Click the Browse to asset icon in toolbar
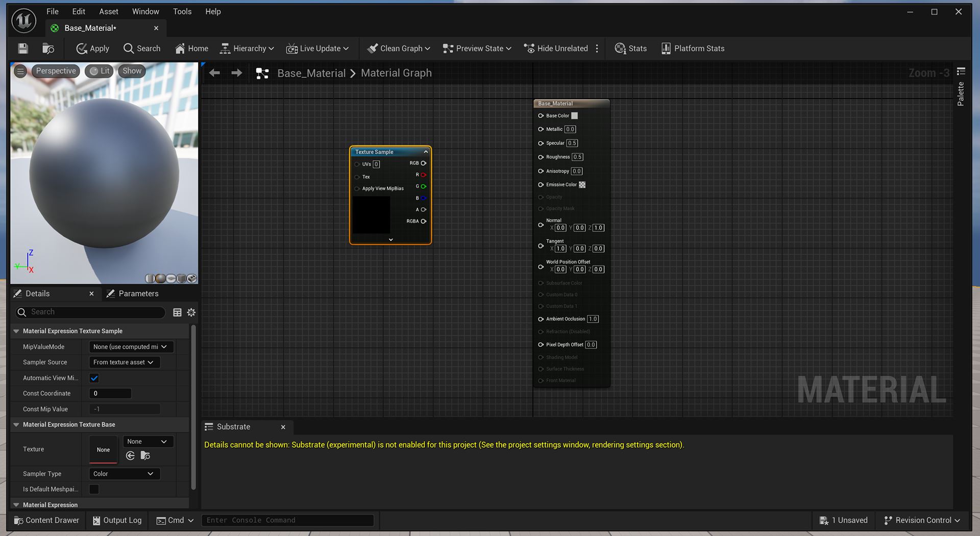The image size is (980, 536). click(48, 48)
